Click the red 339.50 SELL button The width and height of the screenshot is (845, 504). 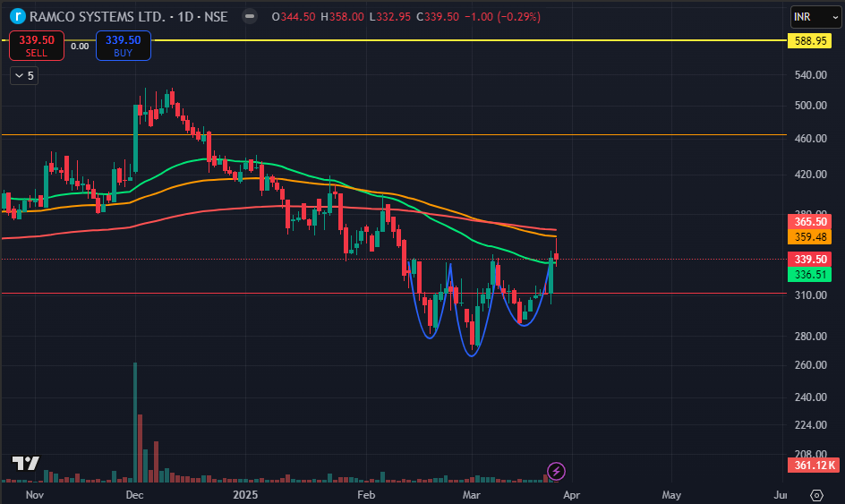[37, 46]
